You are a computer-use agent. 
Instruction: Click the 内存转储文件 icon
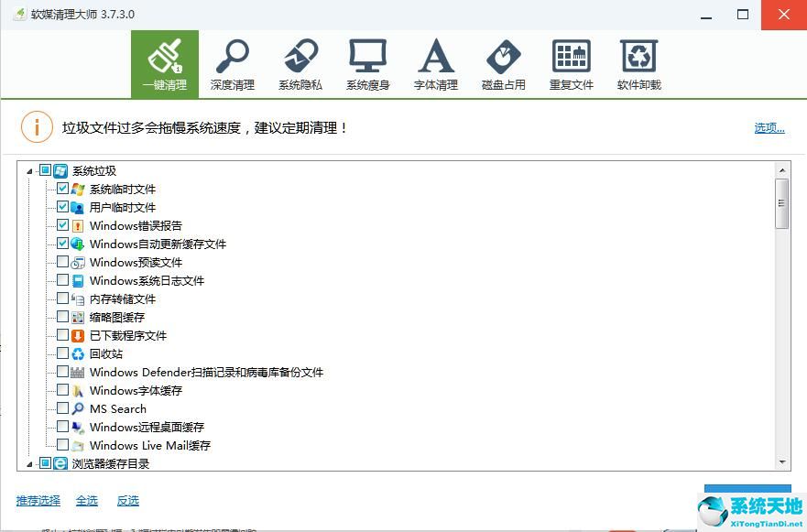pos(78,299)
